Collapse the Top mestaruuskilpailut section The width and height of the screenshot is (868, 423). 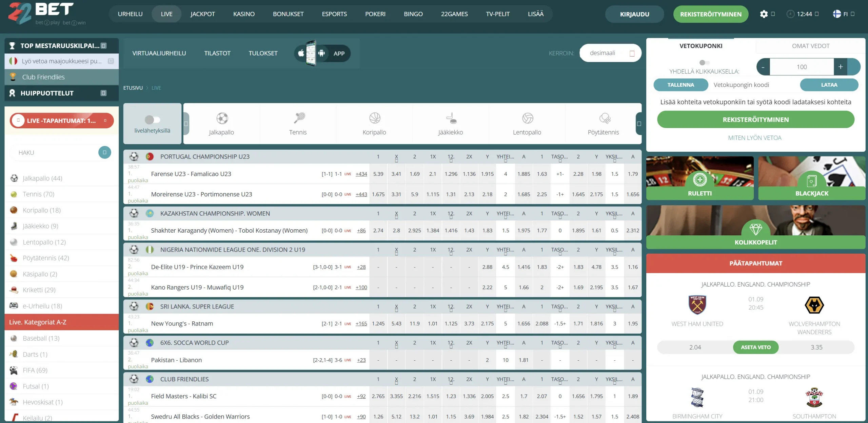tap(104, 46)
